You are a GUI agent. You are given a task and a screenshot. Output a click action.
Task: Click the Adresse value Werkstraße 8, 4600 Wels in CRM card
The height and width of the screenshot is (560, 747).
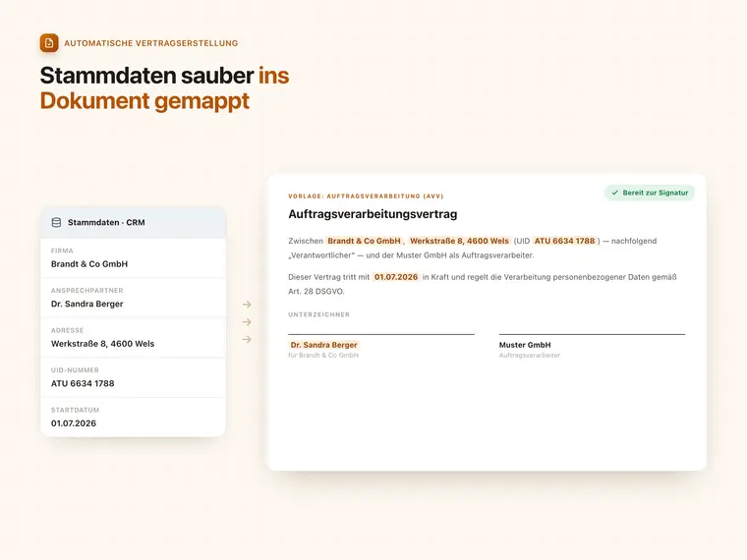pos(103,344)
